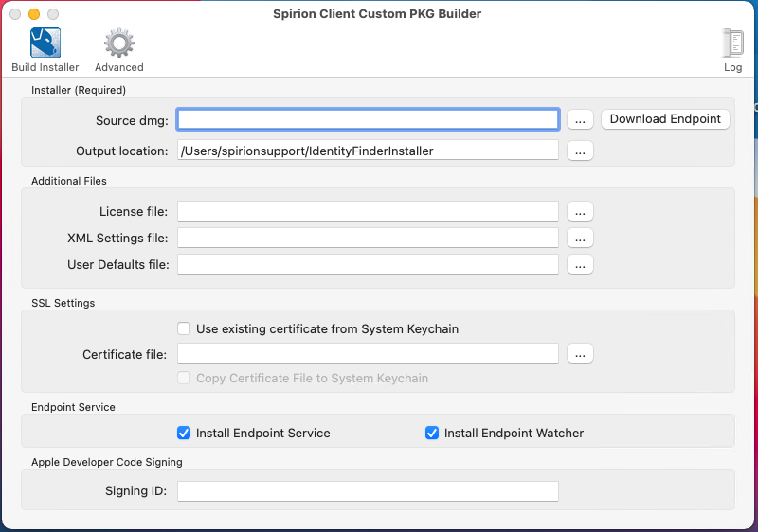Browse for the Output location folder
Image resolution: width=758 pixels, height=532 pixels.
pos(581,151)
